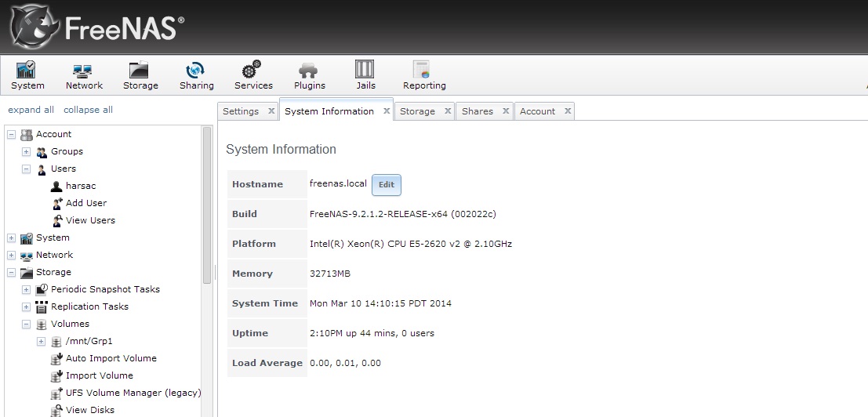Click the Replication Tasks icon
This screenshot has height=417, width=868.
coord(42,307)
